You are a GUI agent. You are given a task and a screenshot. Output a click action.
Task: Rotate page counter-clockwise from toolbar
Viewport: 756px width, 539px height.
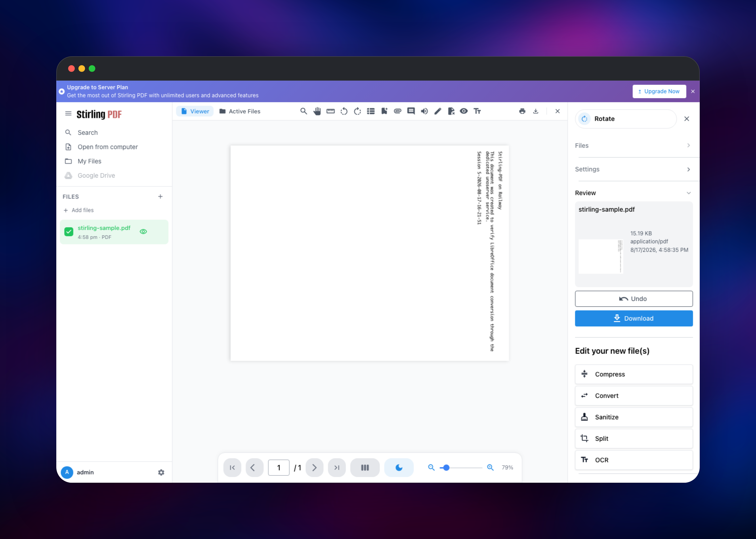pos(344,111)
